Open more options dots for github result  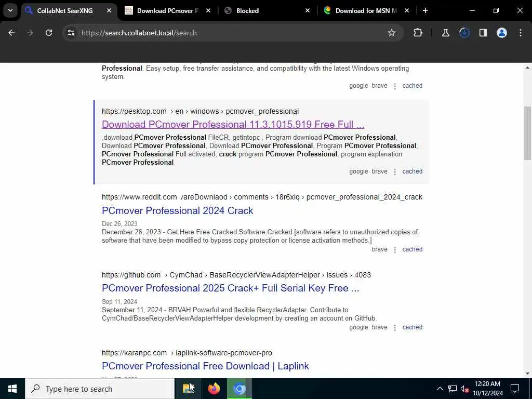pyautogui.click(x=395, y=328)
